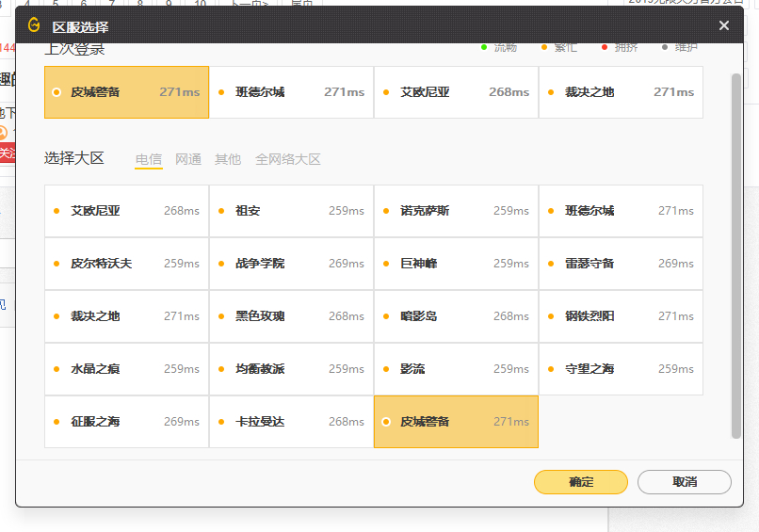Choose the 战争学院 server
This screenshot has height=532, width=759.
point(291,264)
